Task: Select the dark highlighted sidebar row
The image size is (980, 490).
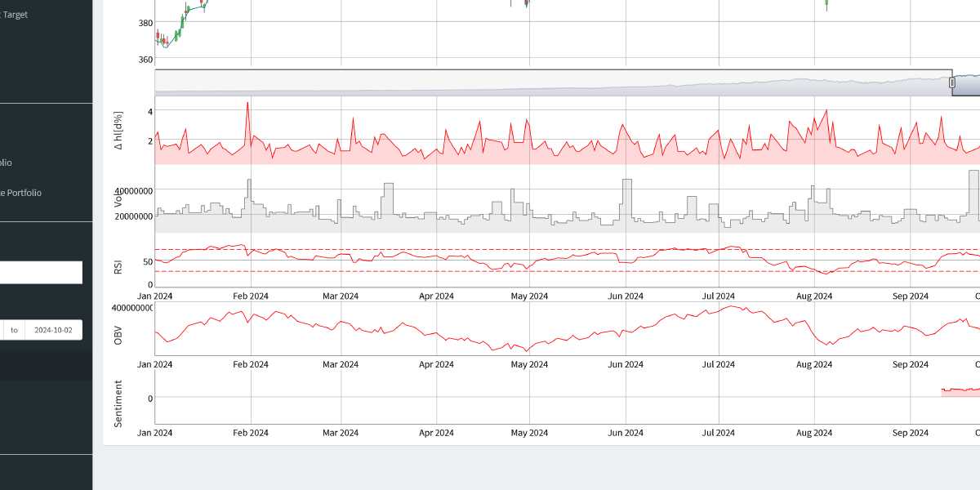Action: click(46, 366)
